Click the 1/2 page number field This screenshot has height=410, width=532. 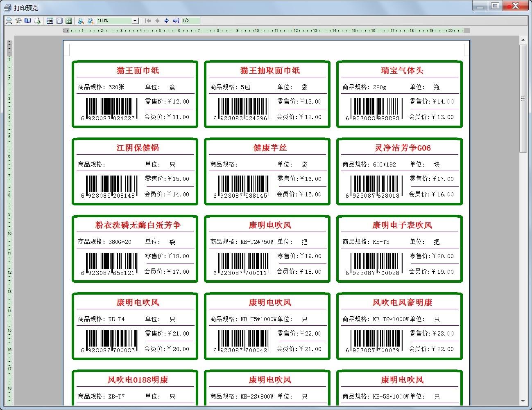(x=190, y=20)
